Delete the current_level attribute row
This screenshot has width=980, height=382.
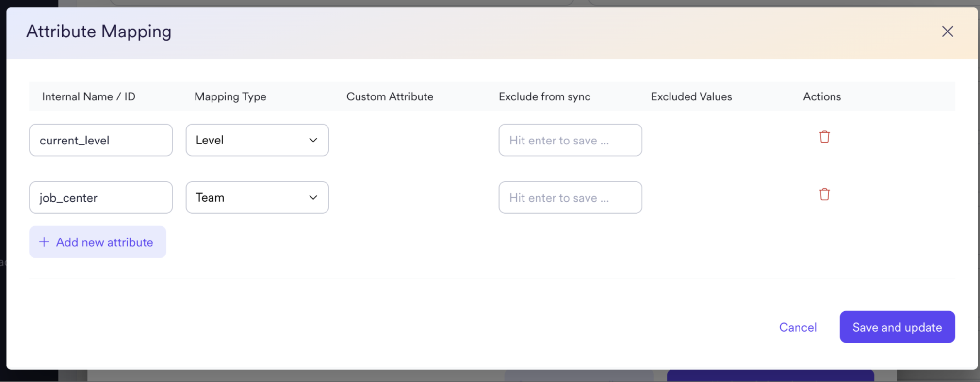[824, 137]
